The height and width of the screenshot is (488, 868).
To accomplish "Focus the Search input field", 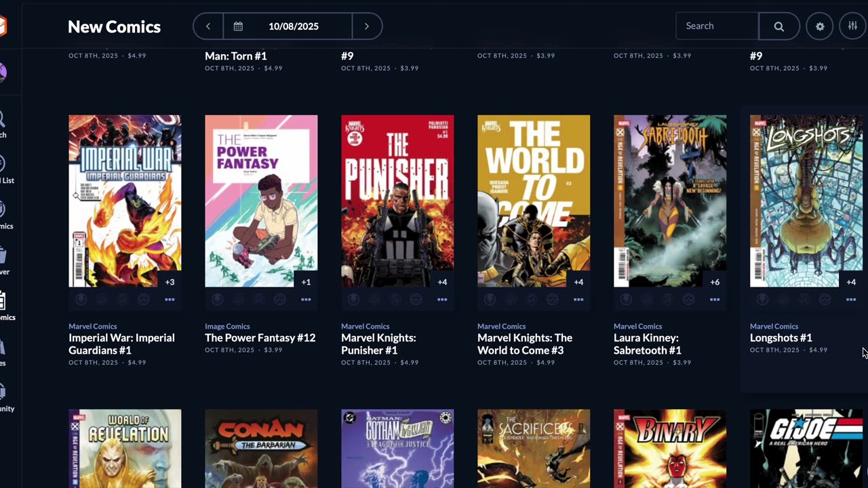I will 717,26.
